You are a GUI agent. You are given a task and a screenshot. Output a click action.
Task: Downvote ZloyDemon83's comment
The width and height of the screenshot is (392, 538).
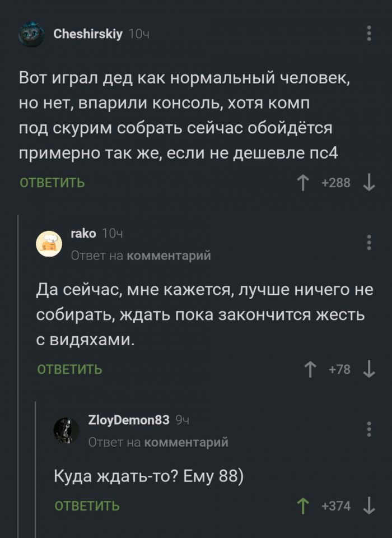point(368,506)
